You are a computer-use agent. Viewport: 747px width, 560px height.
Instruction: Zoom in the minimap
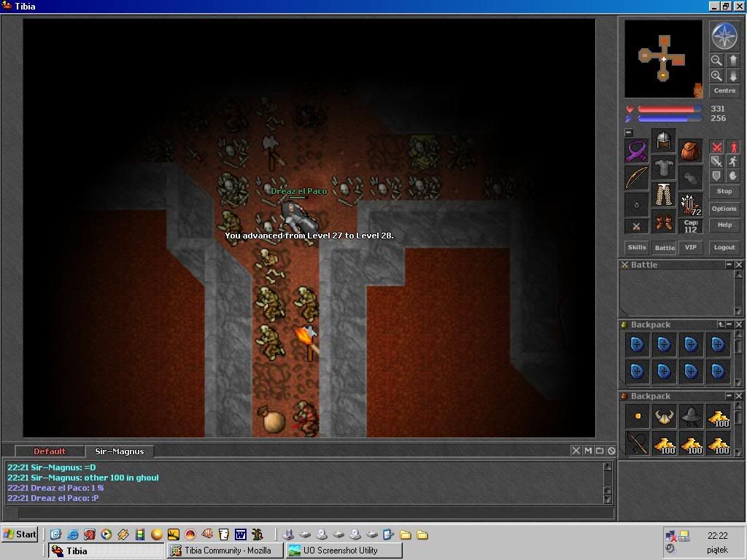pyautogui.click(x=716, y=76)
